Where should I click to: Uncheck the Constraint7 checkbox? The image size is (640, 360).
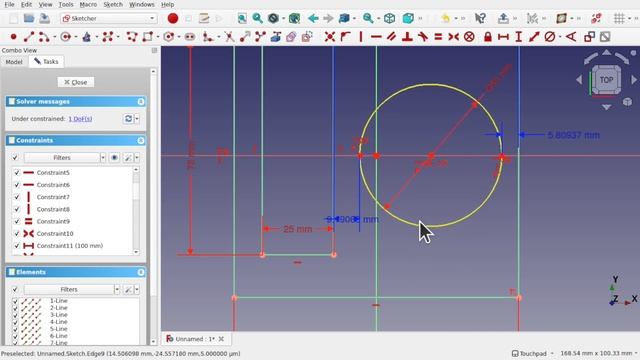[x=17, y=197]
